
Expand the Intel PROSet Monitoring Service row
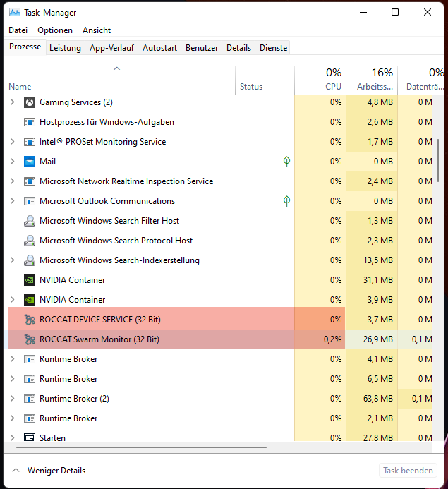[13, 142]
